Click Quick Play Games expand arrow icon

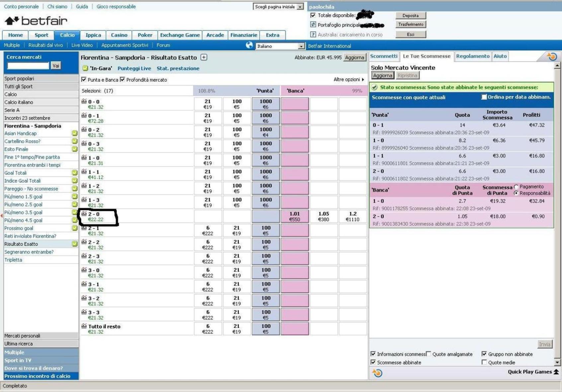556,372
